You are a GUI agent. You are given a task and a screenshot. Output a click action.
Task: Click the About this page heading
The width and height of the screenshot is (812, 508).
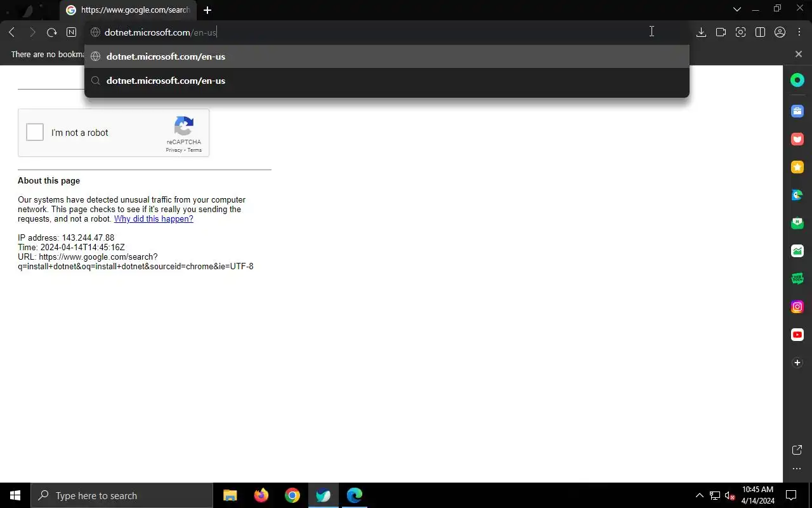(49, 180)
